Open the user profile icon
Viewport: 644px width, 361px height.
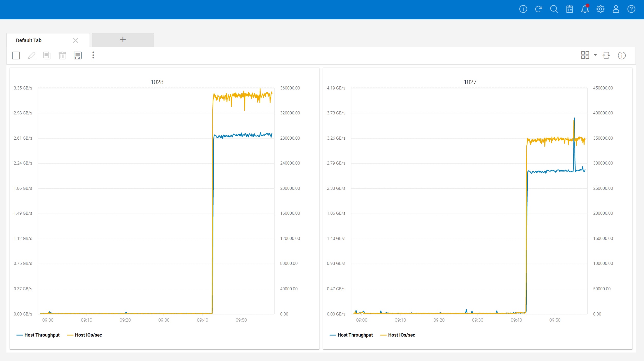(x=616, y=9)
